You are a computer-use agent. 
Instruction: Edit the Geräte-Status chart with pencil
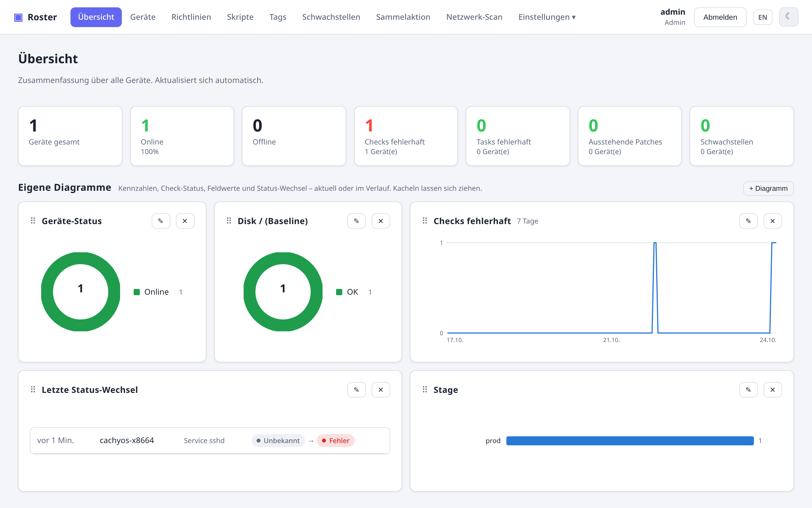click(x=161, y=221)
